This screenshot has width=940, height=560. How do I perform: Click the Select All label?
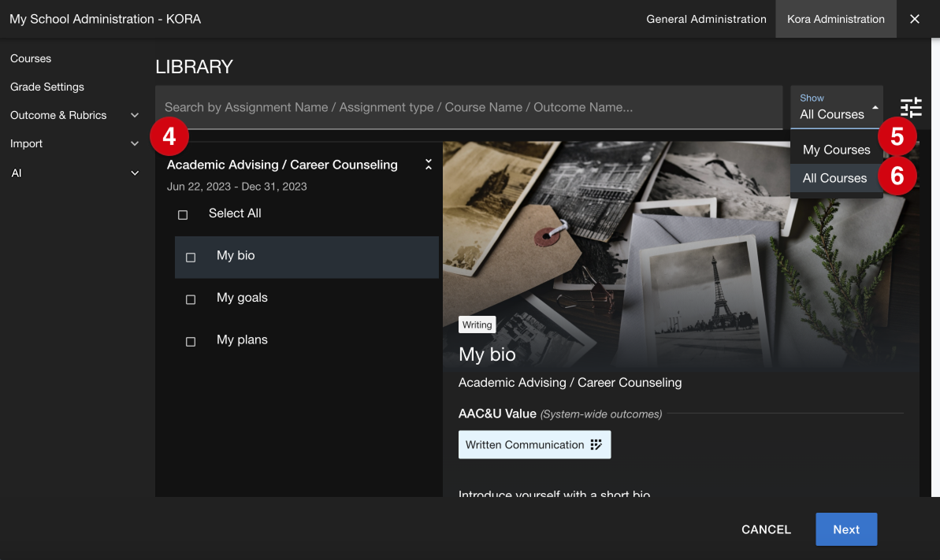234,213
